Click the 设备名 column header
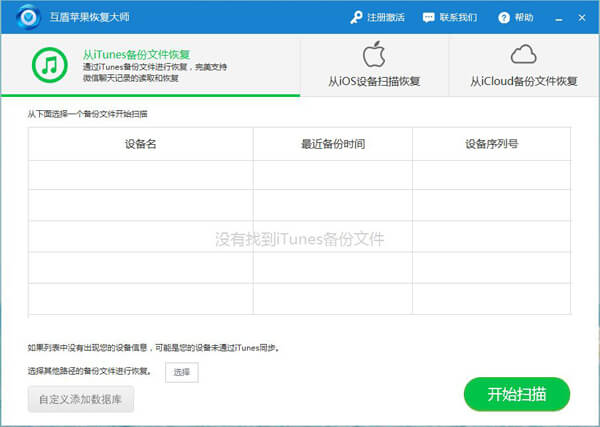This screenshot has width=600, height=427. click(140, 144)
